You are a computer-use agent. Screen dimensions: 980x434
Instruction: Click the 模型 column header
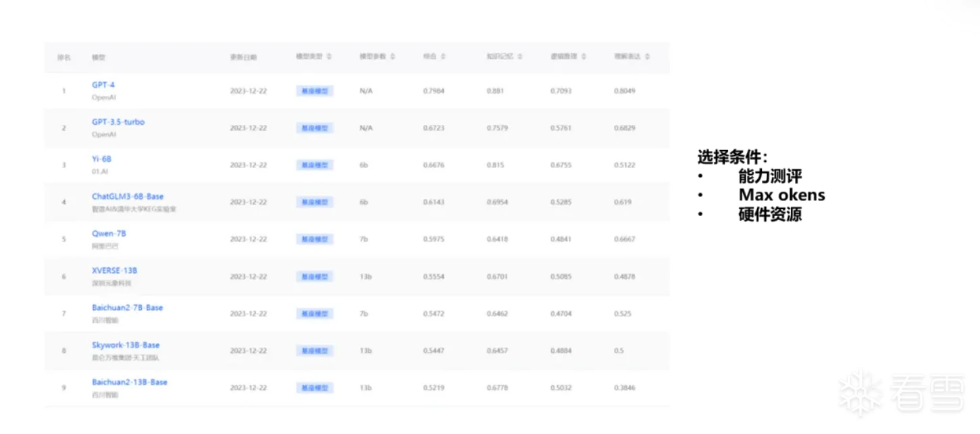[x=99, y=57]
